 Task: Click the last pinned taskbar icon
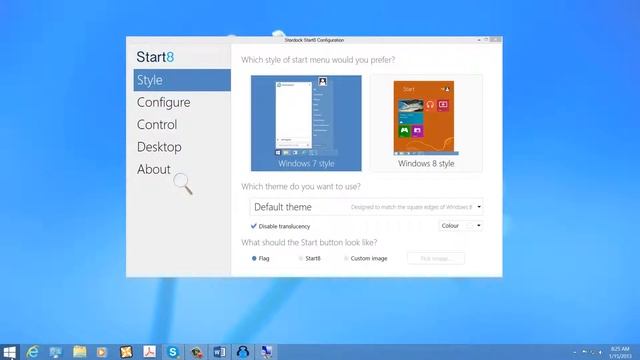click(266, 352)
